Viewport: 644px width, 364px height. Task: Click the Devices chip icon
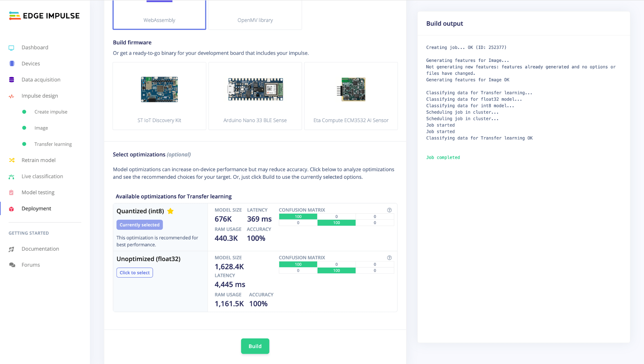[12, 63]
